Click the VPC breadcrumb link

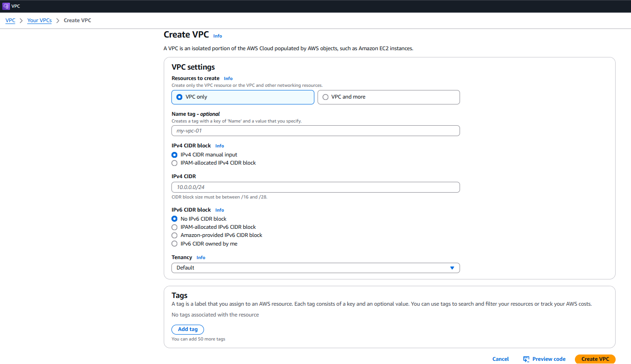[10, 20]
